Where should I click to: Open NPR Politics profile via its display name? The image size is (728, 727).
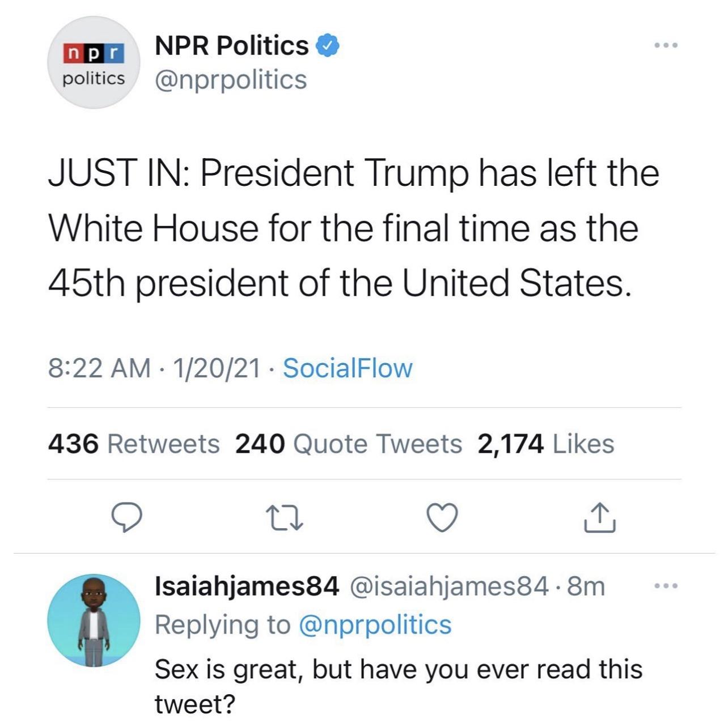(230, 45)
